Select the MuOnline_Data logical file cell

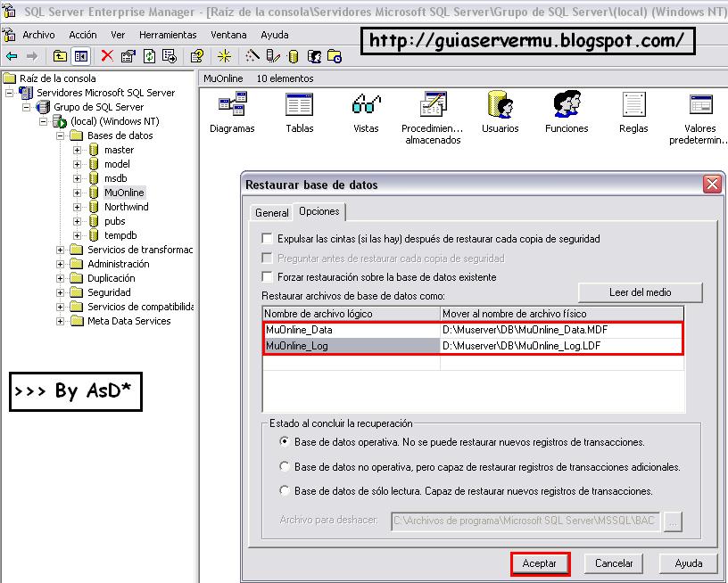pyautogui.click(x=352, y=330)
